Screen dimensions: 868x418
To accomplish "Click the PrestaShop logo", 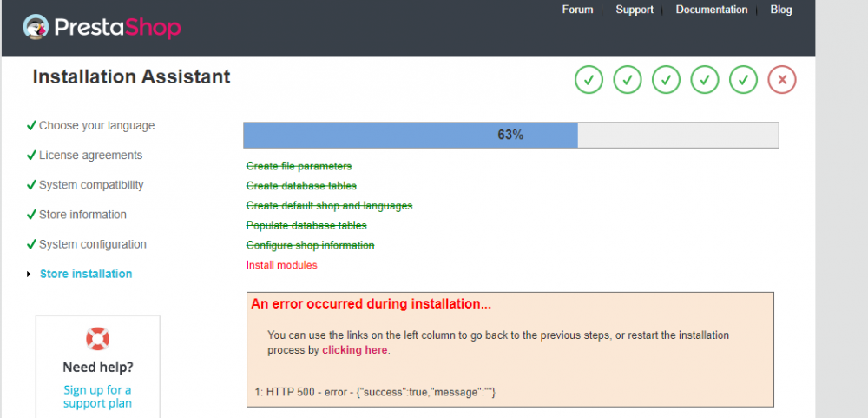I will (x=102, y=27).
